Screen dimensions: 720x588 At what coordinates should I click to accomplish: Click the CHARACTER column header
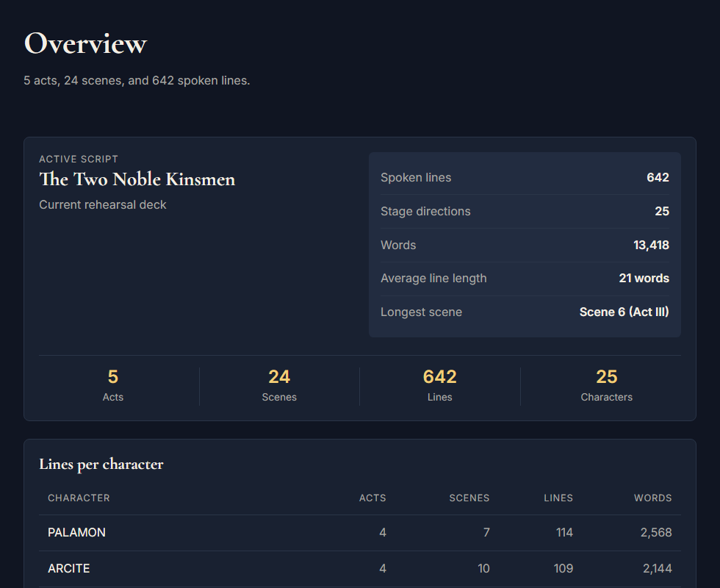click(79, 498)
